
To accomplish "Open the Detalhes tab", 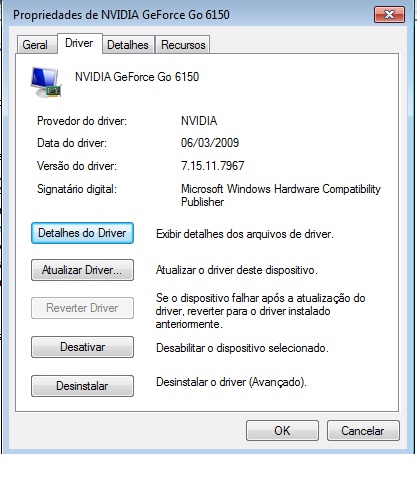I will tap(128, 45).
